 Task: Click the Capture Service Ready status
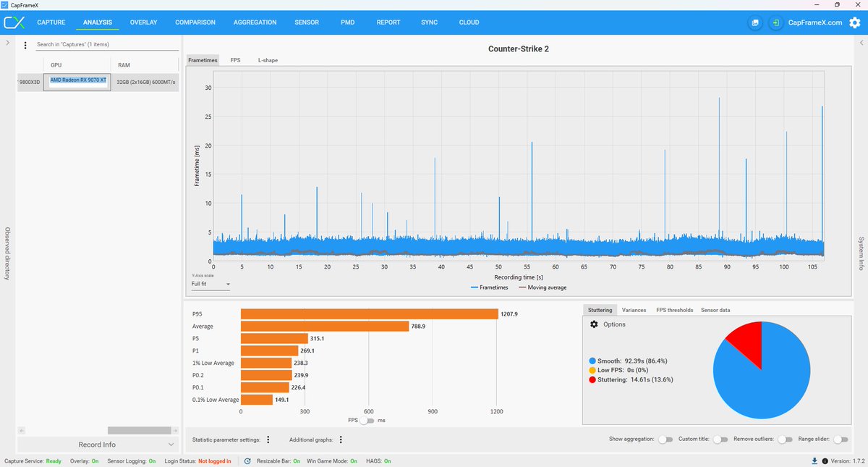tap(54, 460)
